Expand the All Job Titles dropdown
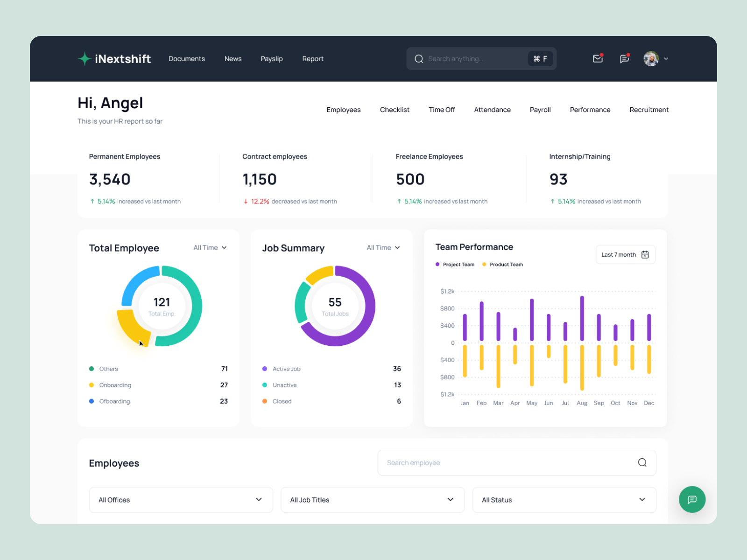 tap(373, 500)
